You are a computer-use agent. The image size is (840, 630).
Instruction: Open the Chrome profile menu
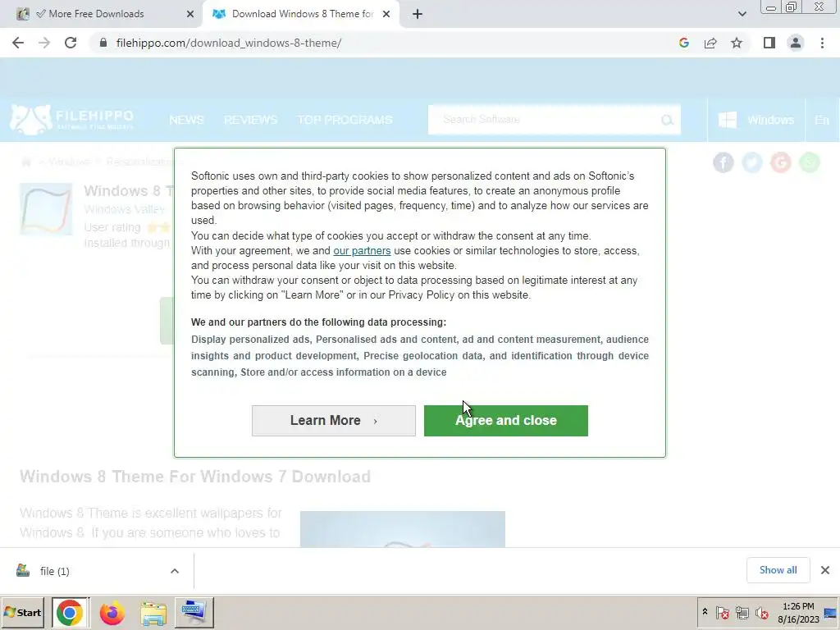coord(796,43)
